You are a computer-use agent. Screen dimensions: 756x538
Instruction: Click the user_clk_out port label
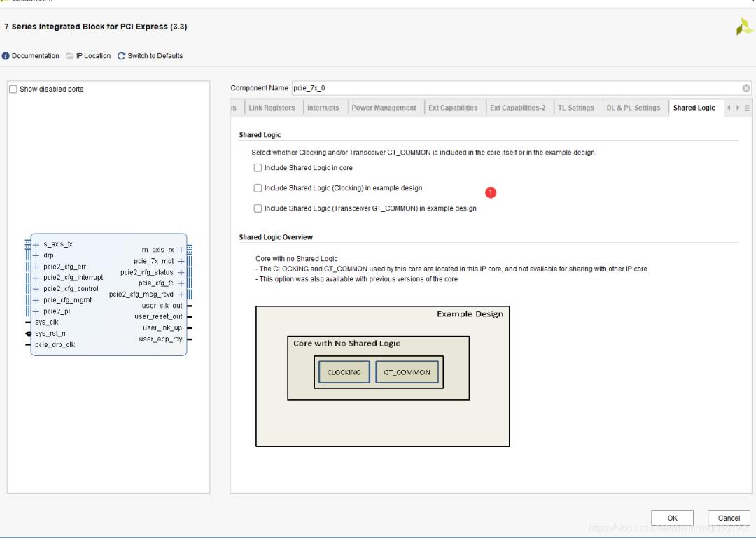click(x=162, y=306)
